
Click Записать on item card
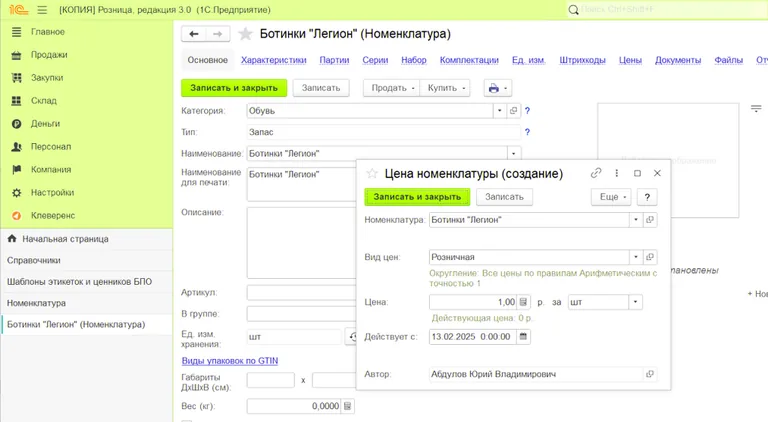point(321,88)
